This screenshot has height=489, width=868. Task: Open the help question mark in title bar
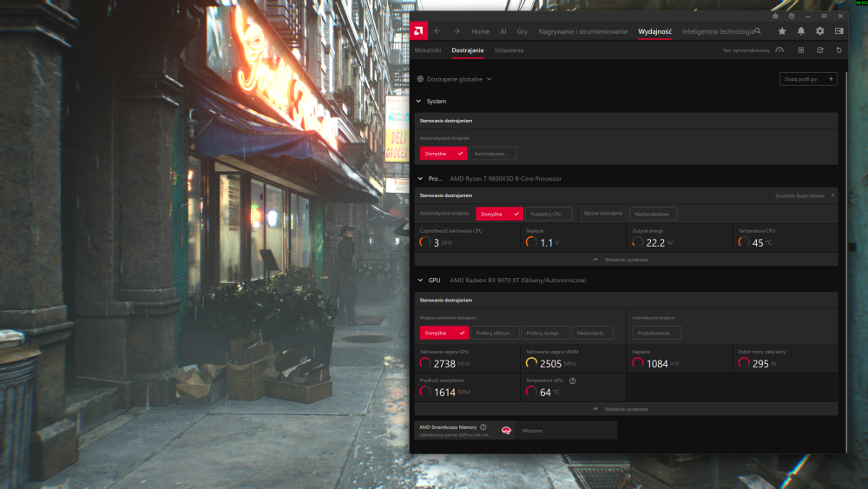pos(792,16)
